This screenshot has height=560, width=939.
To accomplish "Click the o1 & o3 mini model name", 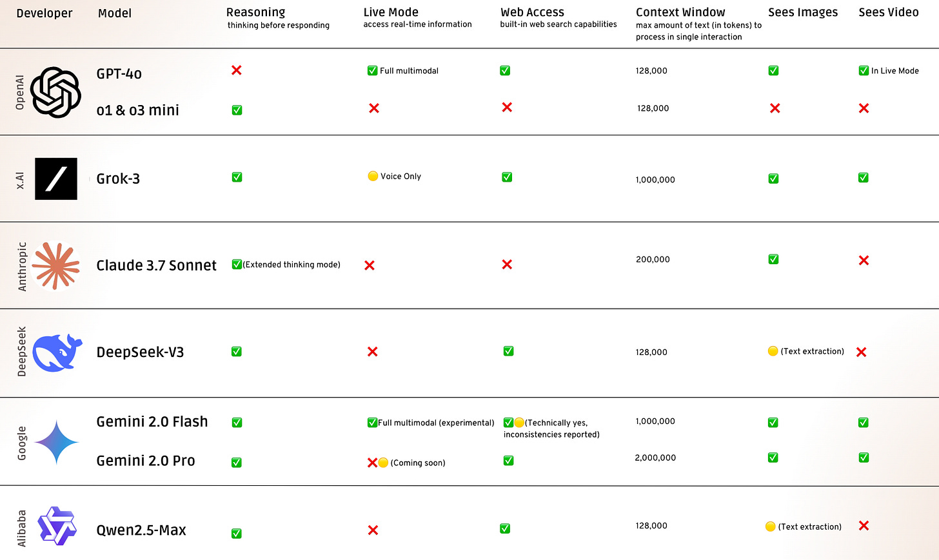I will tap(138, 110).
